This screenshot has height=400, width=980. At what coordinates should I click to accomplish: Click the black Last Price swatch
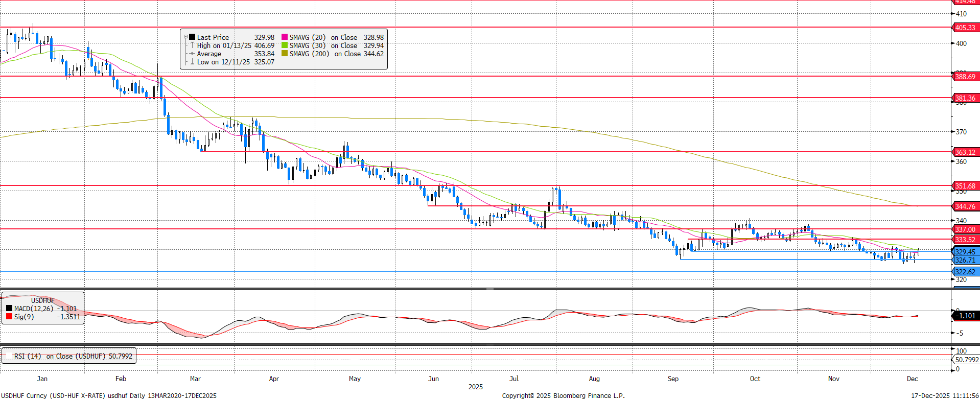tap(192, 37)
